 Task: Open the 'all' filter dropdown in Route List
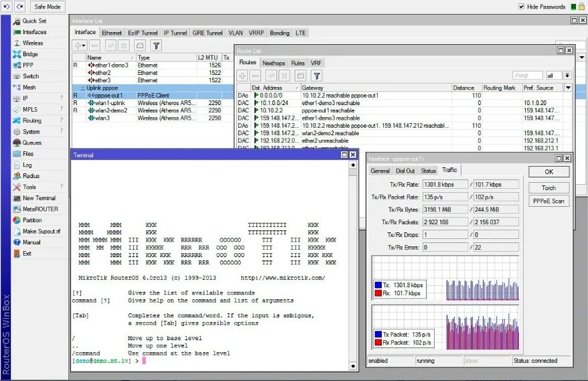pos(567,76)
